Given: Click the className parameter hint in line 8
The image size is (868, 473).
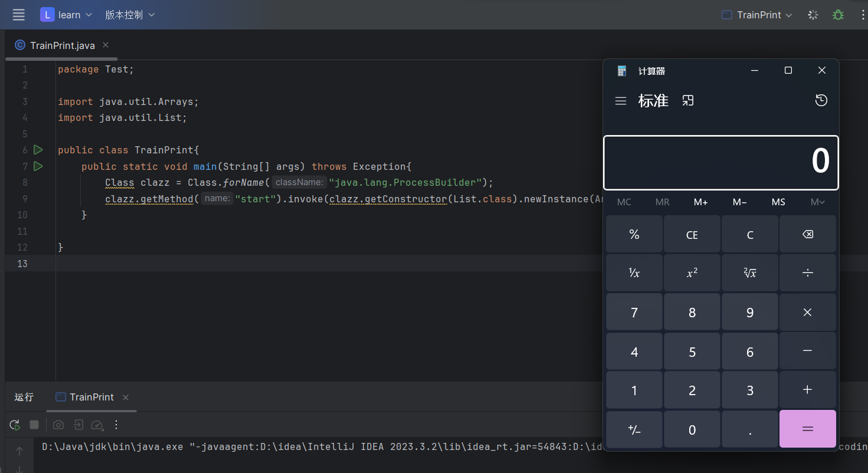Looking at the screenshot, I should point(299,182).
